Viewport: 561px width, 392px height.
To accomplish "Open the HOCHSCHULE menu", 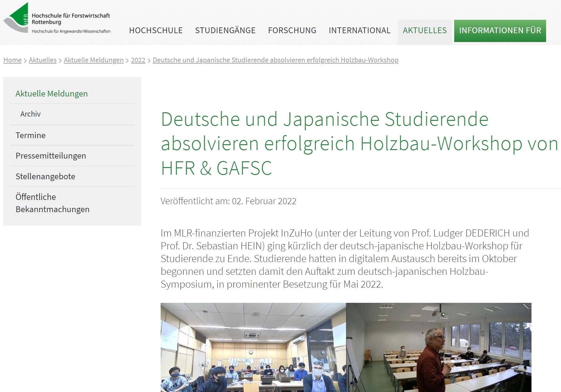I will [156, 30].
